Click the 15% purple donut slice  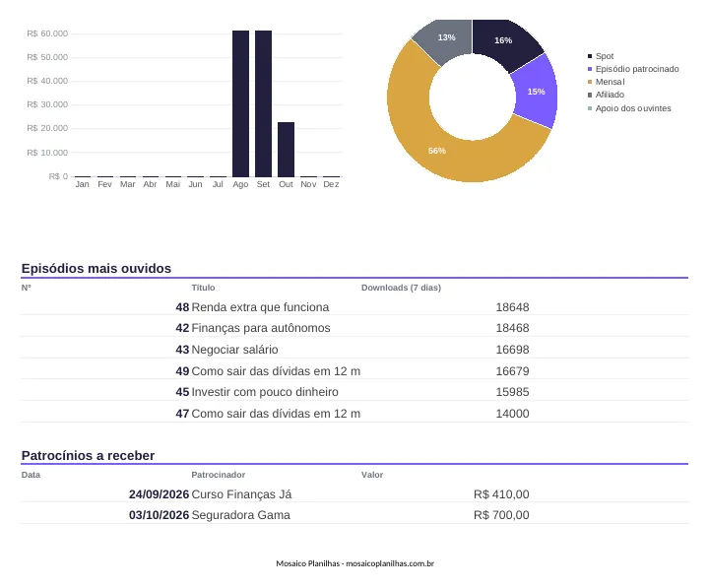pyautogui.click(x=537, y=92)
